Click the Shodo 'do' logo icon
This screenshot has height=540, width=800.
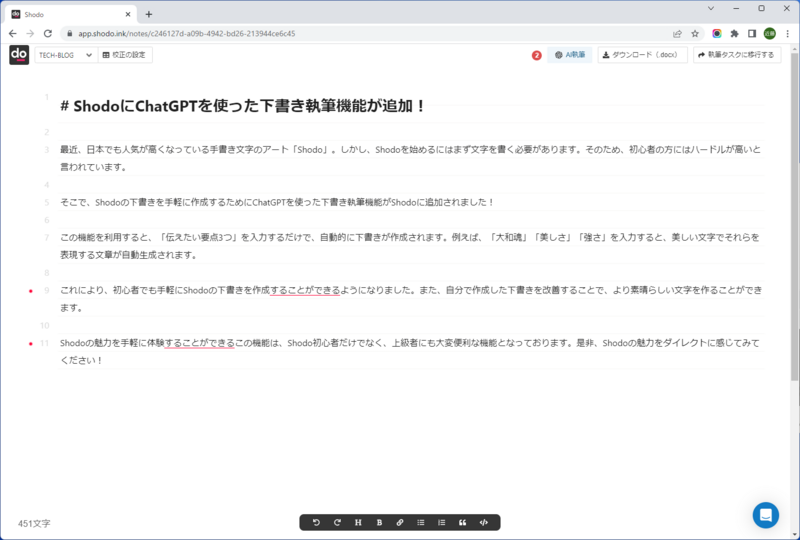tap(19, 55)
